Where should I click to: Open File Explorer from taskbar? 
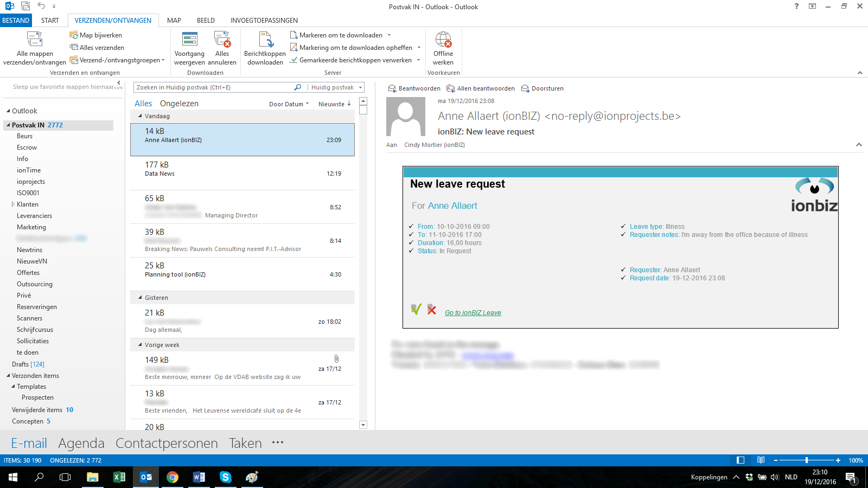93,477
